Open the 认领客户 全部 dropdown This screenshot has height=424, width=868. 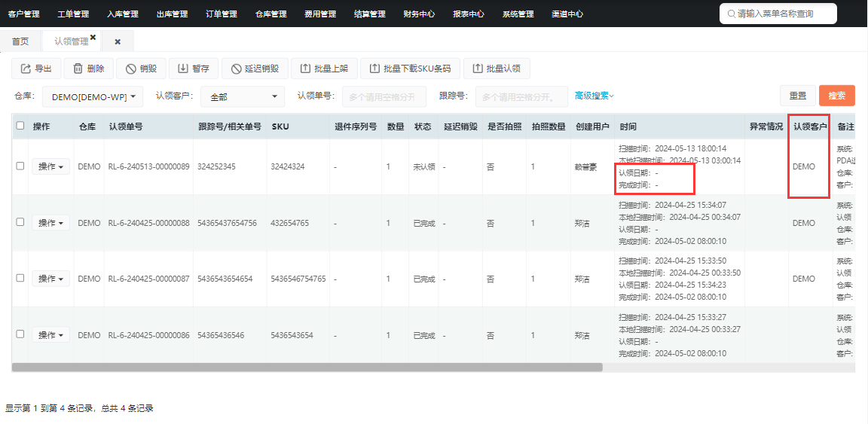pyautogui.click(x=243, y=97)
